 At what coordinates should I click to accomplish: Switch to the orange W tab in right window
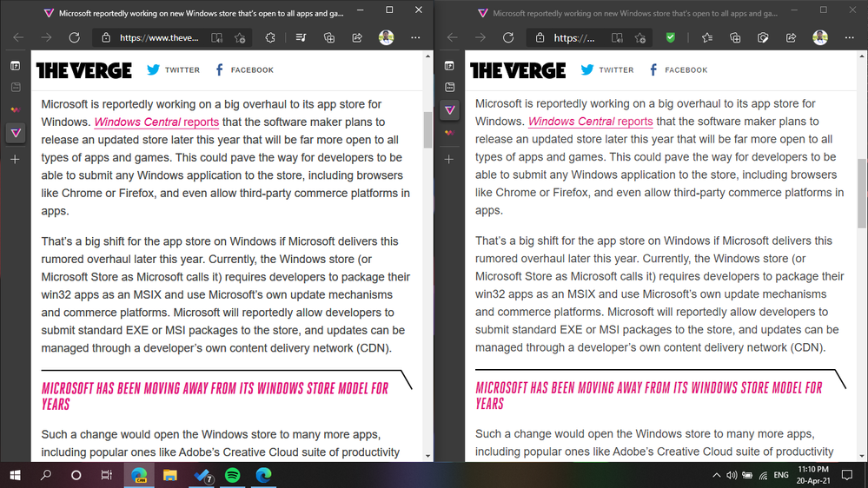coord(449,133)
